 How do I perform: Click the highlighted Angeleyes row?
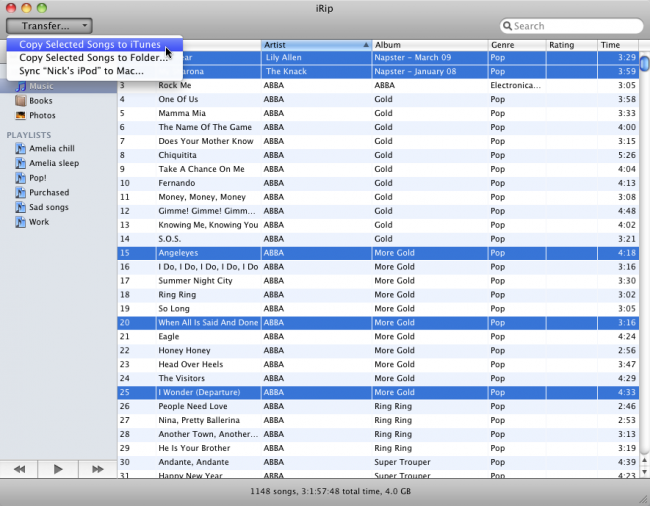coord(378,253)
